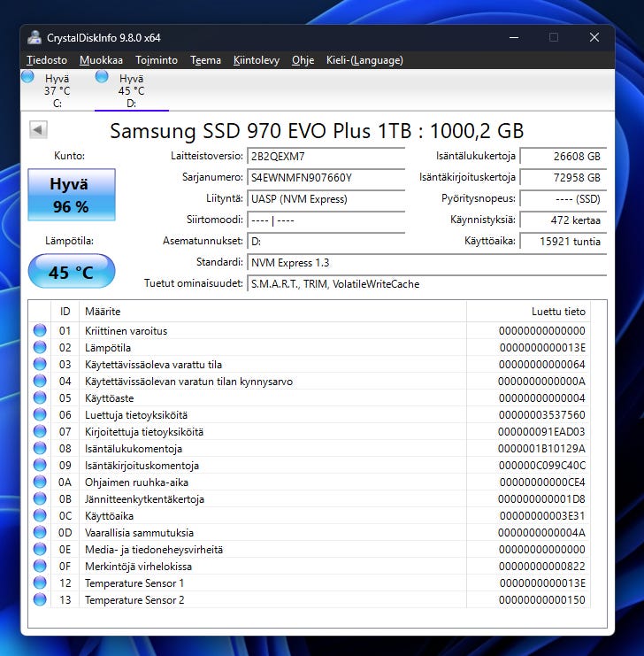Image resolution: width=644 pixels, height=656 pixels.
Task: Open the Toiminto menu
Action: pos(157,60)
